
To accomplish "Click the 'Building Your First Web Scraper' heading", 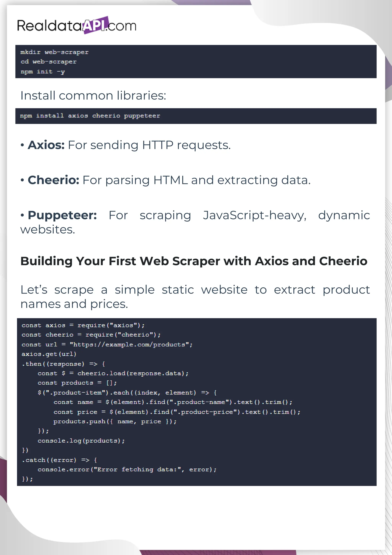I will [x=194, y=261].
